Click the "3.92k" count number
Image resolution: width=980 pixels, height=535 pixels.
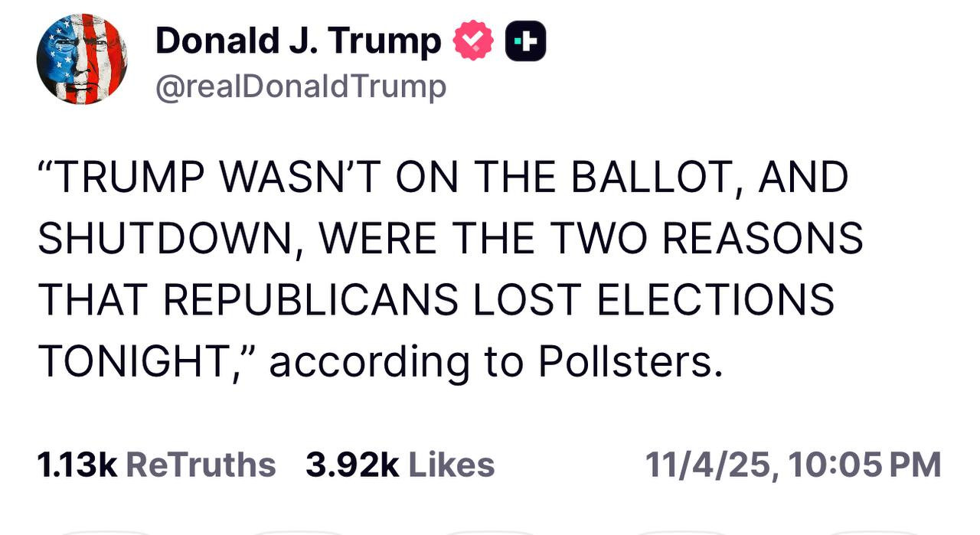[352, 465]
